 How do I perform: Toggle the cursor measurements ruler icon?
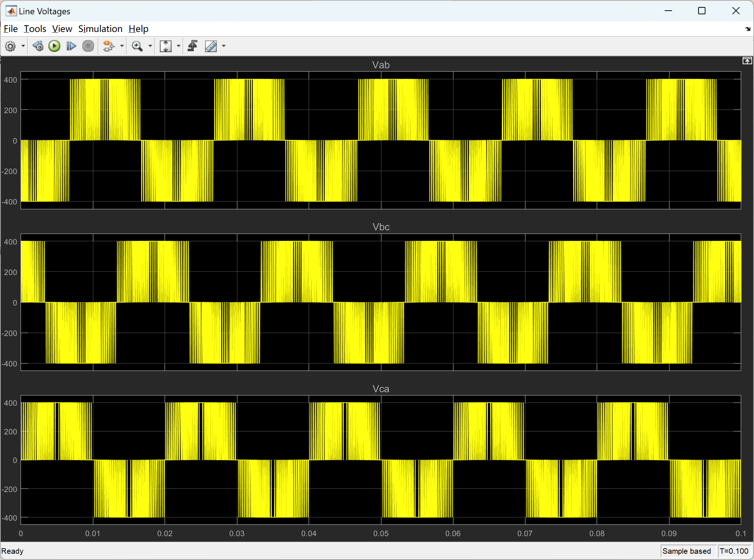click(211, 46)
